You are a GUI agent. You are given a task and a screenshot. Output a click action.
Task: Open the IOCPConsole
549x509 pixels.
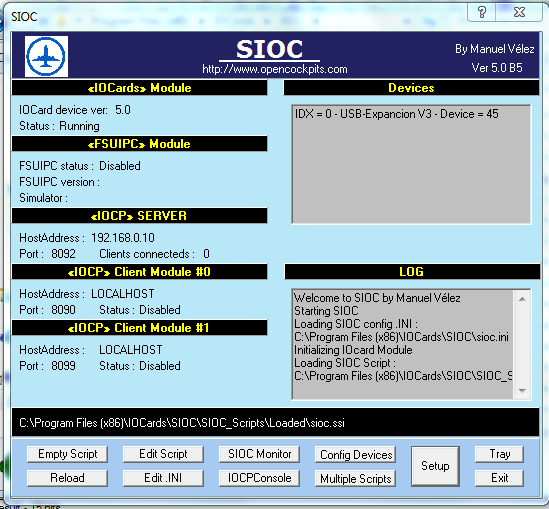point(259,478)
